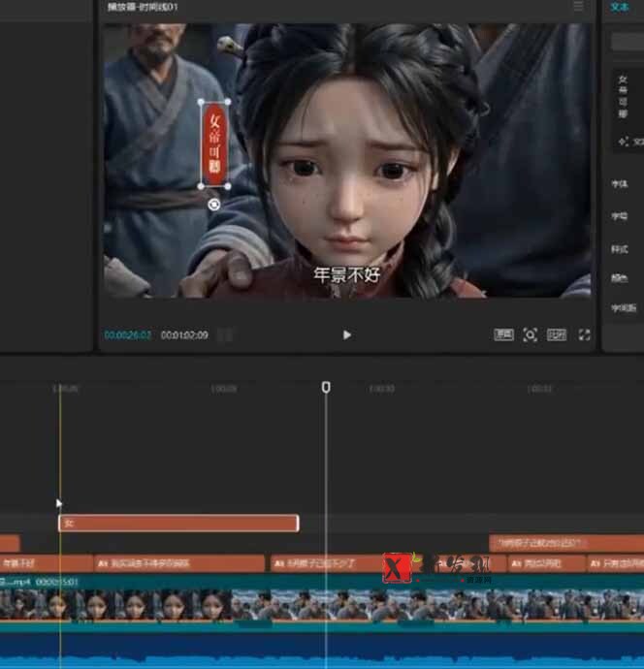This screenshot has width=644, height=669.
Task: Click the 样式 style label
Action: tap(619, 249)
